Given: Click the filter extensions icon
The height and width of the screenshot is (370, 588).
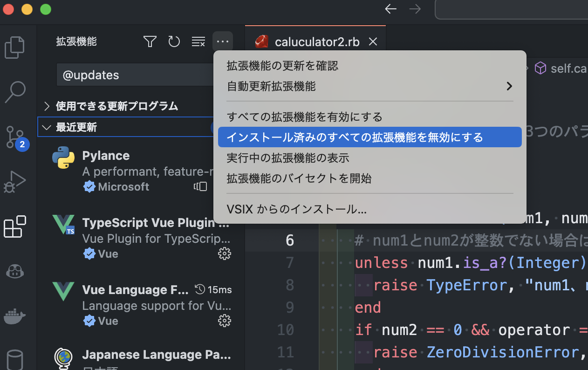Looking at the screenshot, I should click(150, 41).
